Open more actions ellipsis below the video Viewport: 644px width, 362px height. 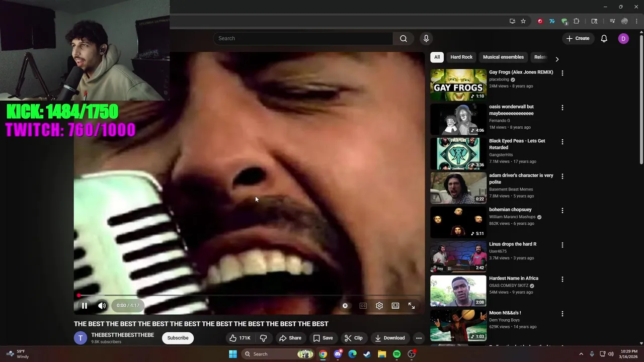[419, 338]
